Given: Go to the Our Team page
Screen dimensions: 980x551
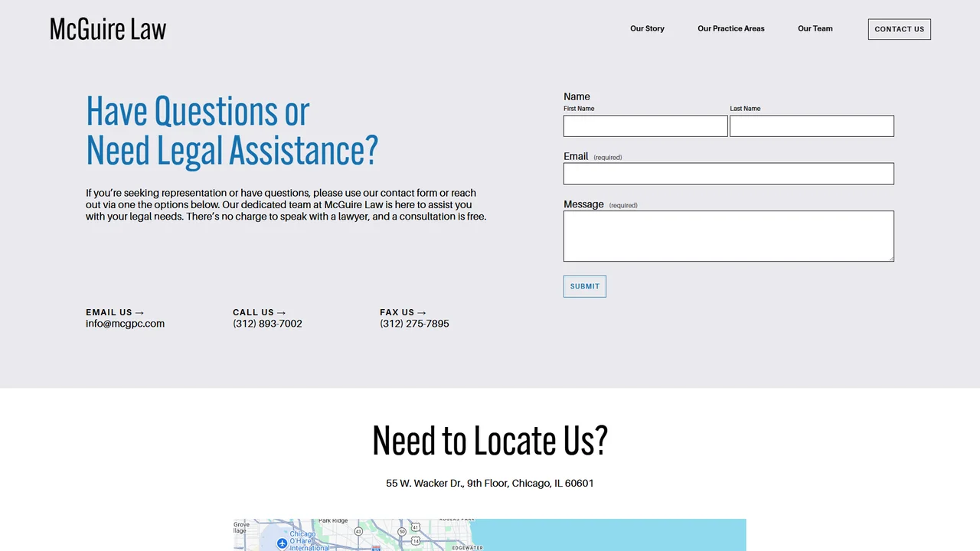Looking at the screenshot, I should coord(815,28).
